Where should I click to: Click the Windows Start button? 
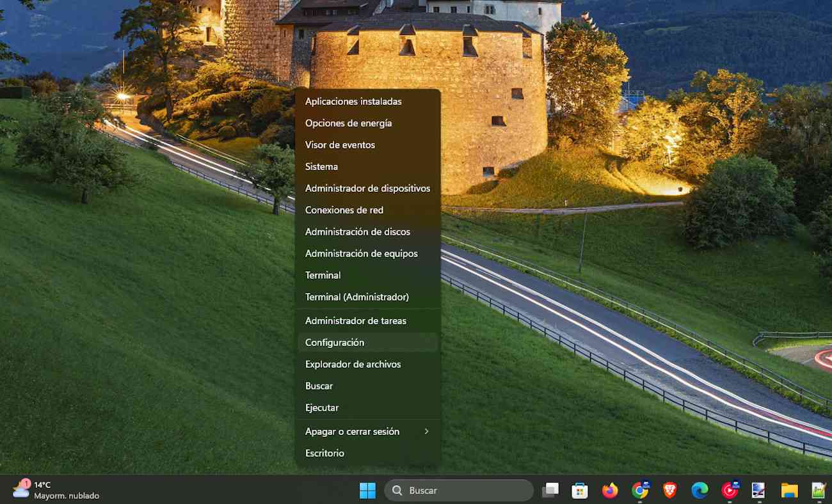tap(367, 491)
